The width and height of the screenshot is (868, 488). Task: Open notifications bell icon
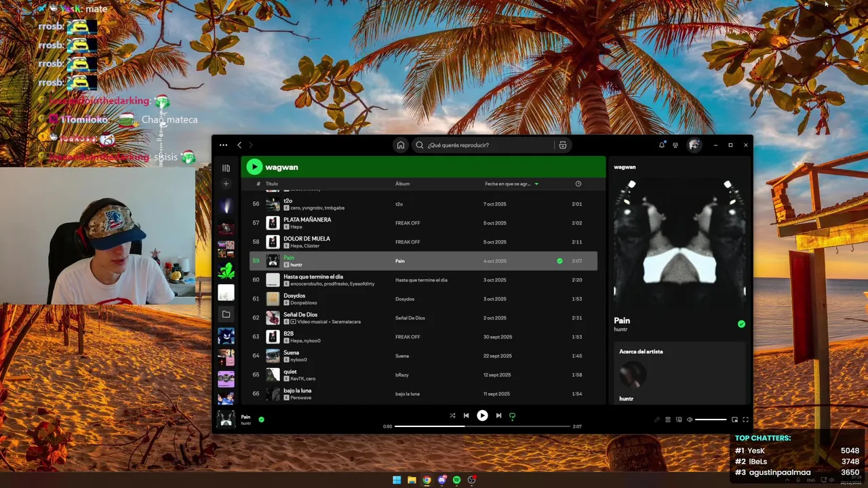(x=662, y=145)
